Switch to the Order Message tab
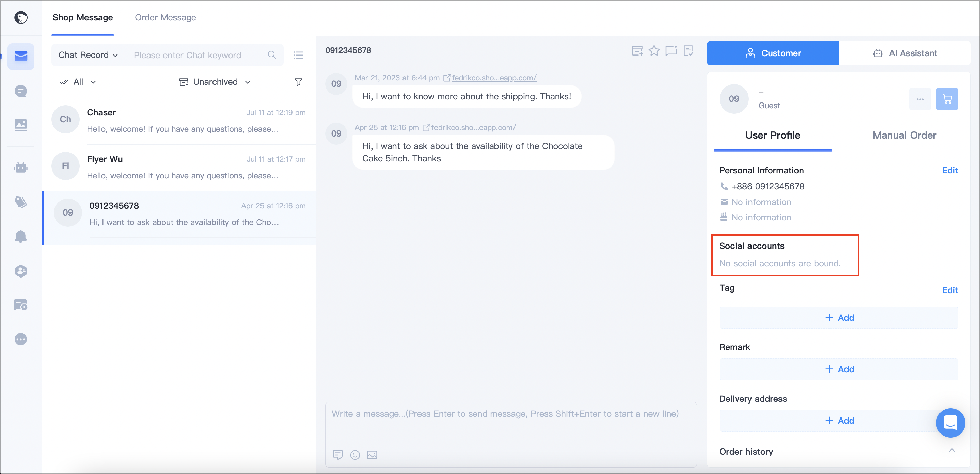Viewport: 980px width, 474px height. coord(165,17)
